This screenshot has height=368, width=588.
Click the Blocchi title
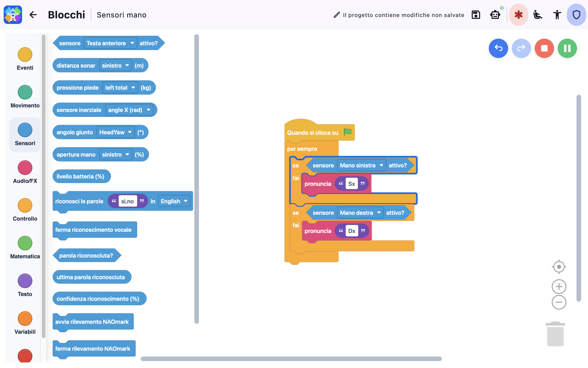(x=66, y=14)
